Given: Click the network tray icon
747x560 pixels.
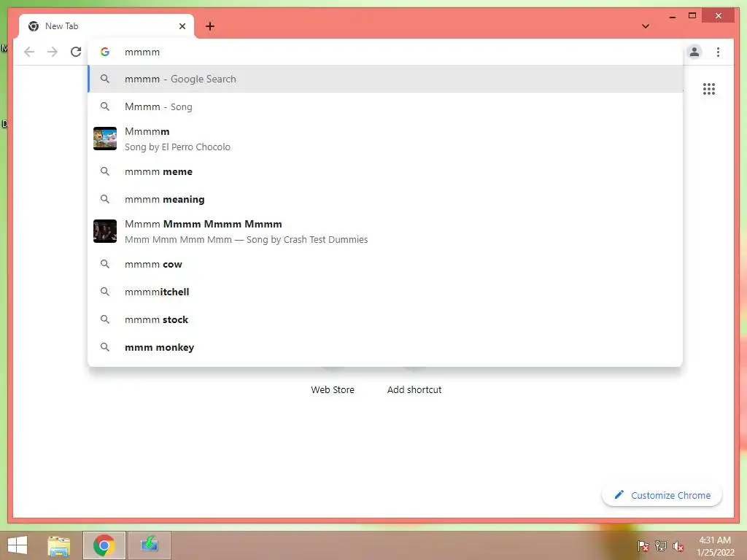Looking at the screenshot, I should (661, 546).
